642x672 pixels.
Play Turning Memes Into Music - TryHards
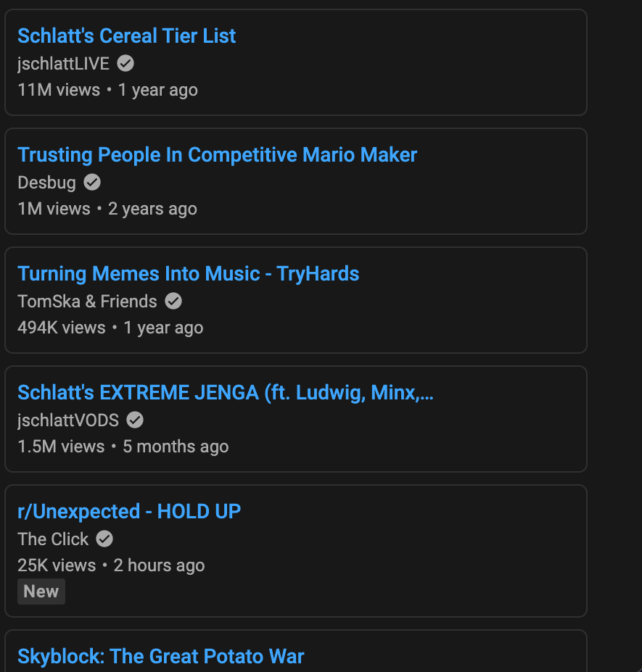click(x=188, y=274)
